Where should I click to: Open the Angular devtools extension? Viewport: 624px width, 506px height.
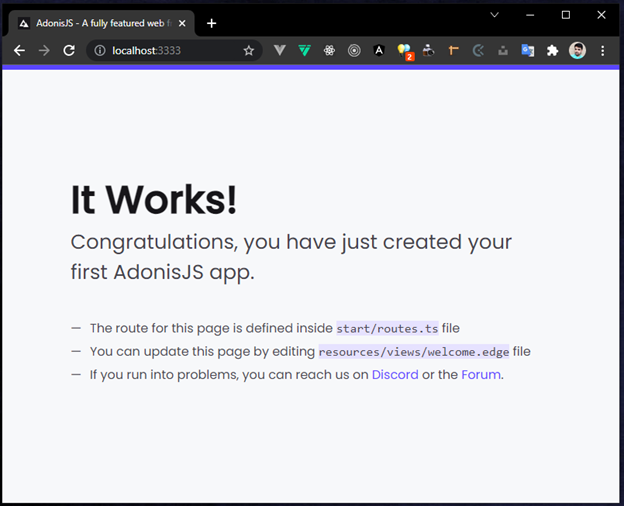point(379,51)
